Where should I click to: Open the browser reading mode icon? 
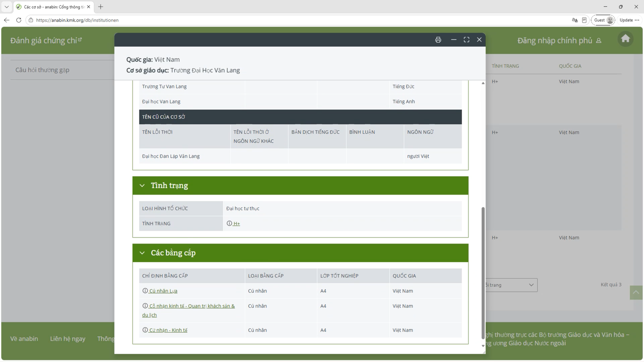tap(584, 20)
